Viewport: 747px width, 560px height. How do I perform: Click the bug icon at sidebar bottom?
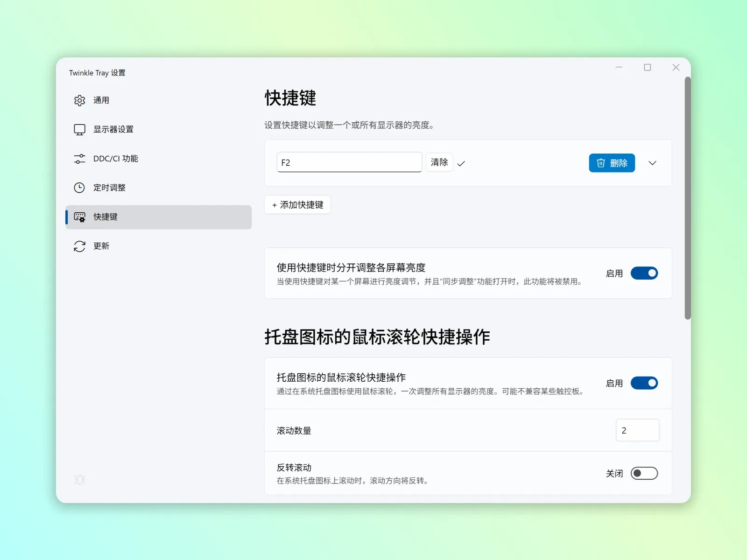coord(79,479)
